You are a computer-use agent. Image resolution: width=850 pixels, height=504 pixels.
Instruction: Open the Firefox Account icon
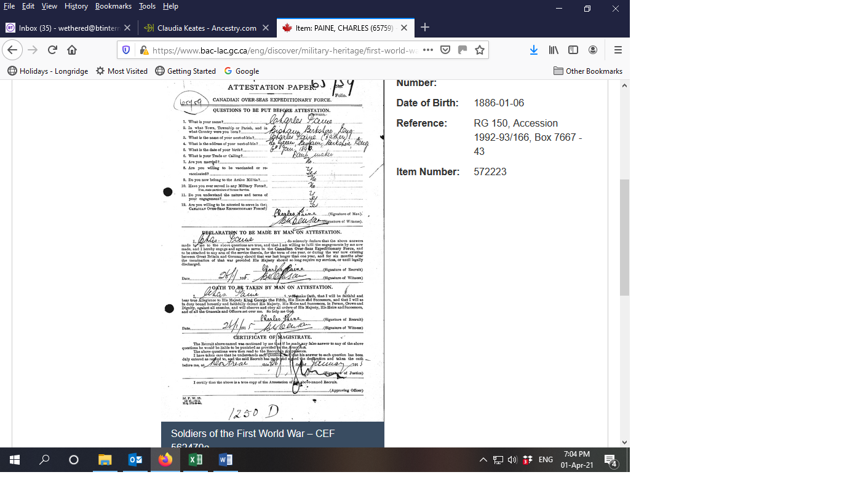(x=593, y=50)
